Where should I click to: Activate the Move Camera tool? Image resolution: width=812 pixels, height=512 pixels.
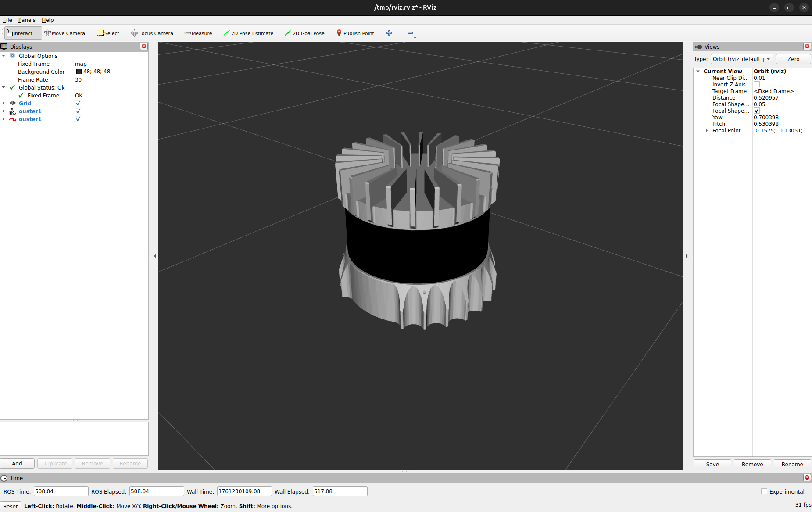(x=64, y=33)
